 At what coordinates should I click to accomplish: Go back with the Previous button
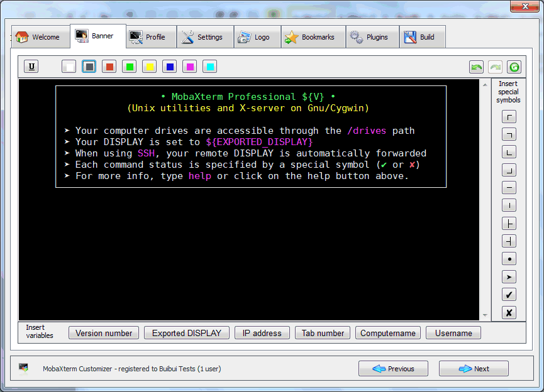click(393, 369)
